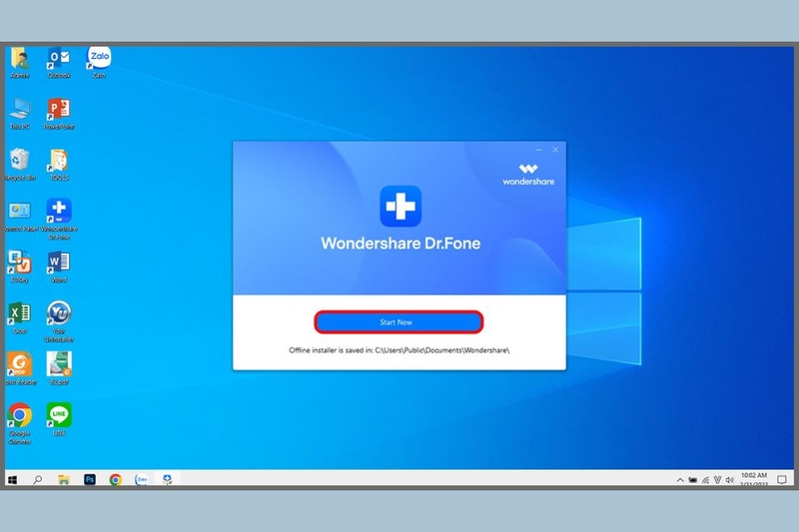This screenshot has height=532, width=799.
Task: Select the Recycle Bin desktop icon
Action: coord(20,165)
